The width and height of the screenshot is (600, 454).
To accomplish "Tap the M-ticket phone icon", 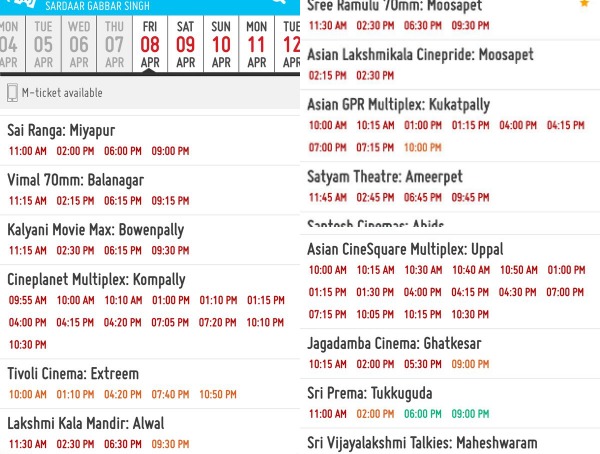I will [12, 93].
